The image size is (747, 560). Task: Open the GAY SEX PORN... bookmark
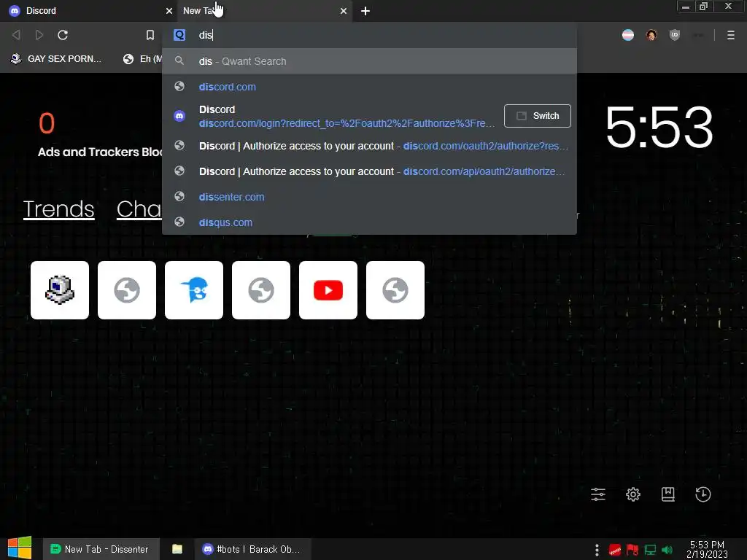56,59
